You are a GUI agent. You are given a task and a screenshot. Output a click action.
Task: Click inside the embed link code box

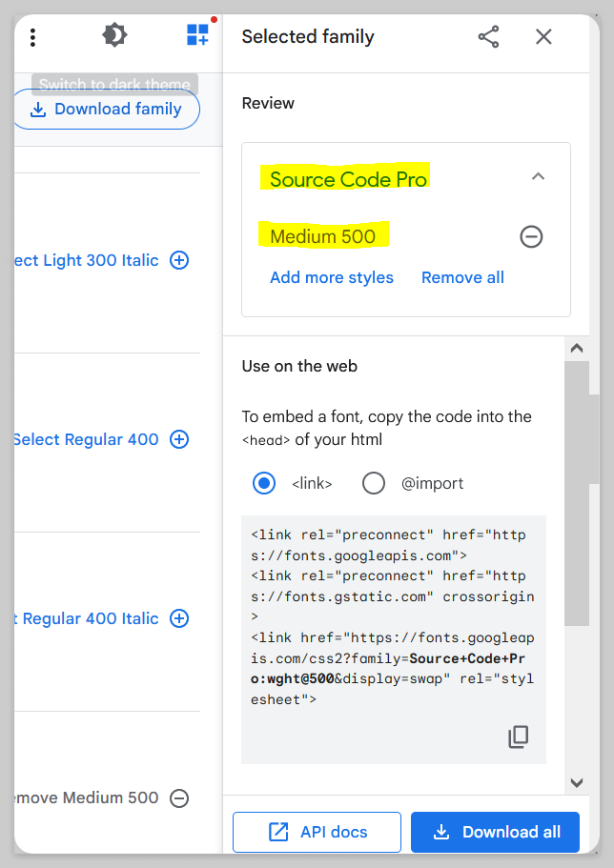point(394,639)
